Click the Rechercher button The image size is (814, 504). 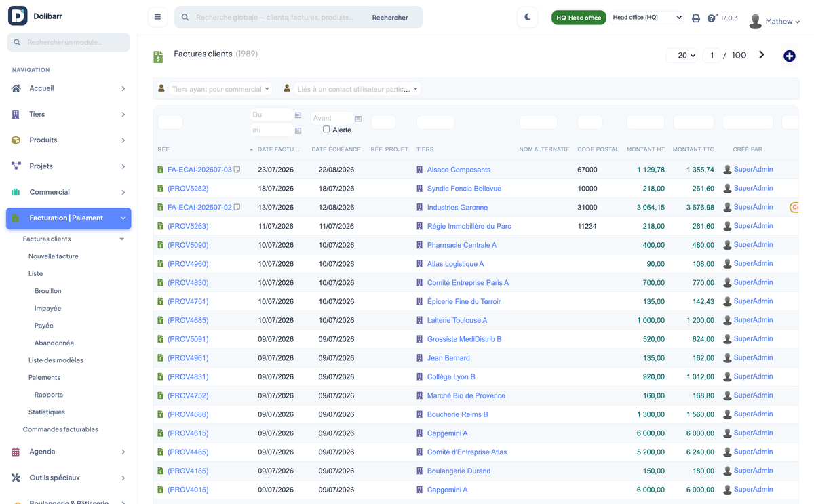pyautogui.click(x=390, y=18)
